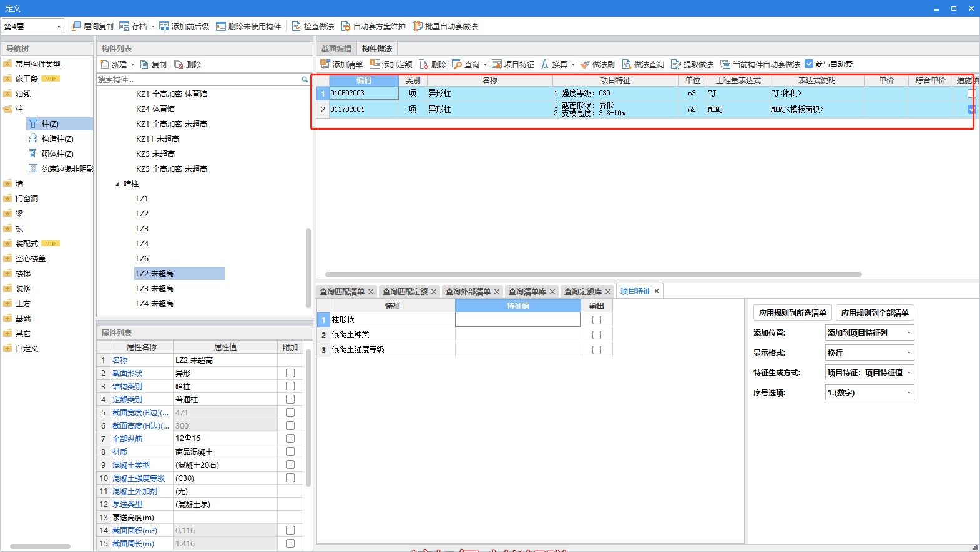Select 砌体柱(Z) in the navigation tree
This screenshot has height=552, width=980.
[x=57, y=154]
